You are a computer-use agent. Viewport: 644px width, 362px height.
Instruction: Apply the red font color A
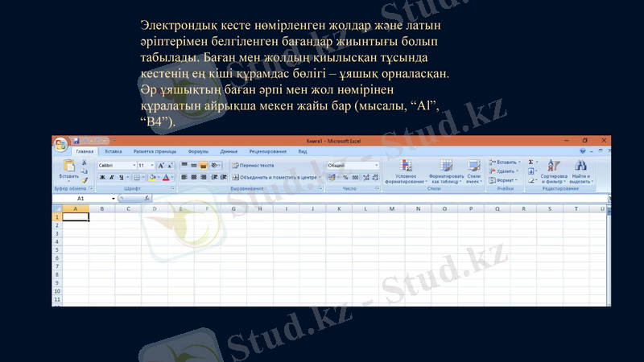pos(166,177)
